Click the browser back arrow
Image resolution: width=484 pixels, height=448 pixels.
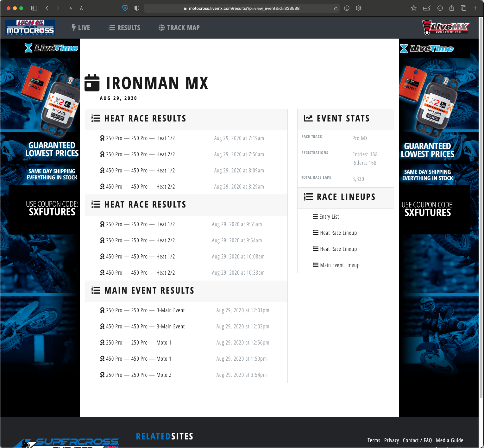point(47,8)
